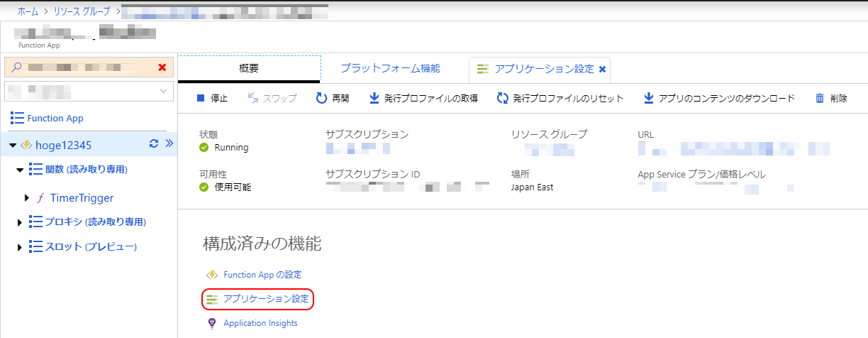Open アプリケーション設定 link under 構成済みの機能
The image size is (868, 338).
tap(266, 299)
